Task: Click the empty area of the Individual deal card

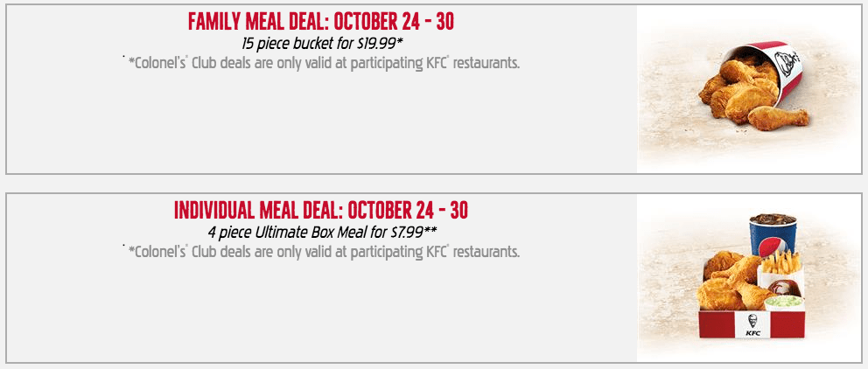Action: [x=321, y=312]
